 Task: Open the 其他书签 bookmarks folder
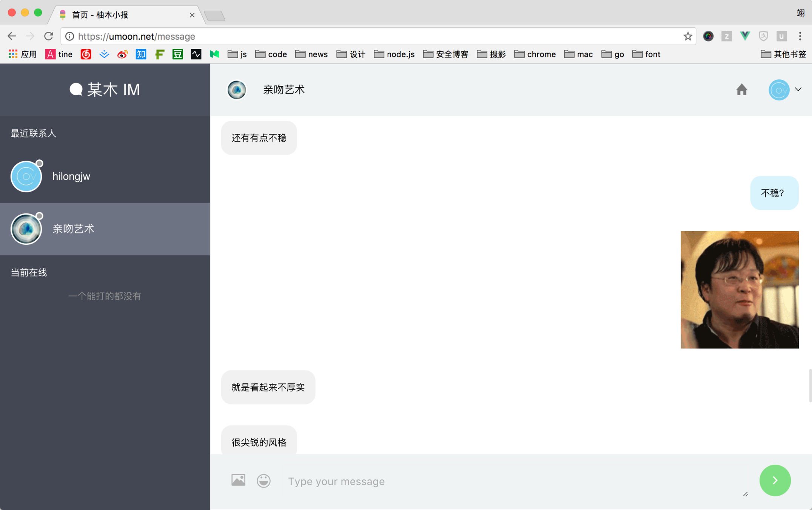point(783,54)
